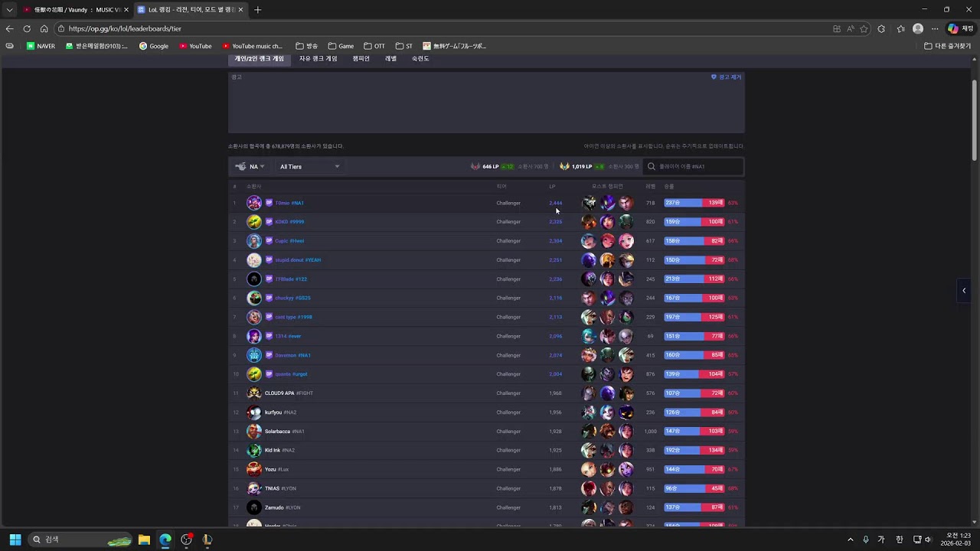The height and width of the screenshot is (551, 980).
Task: Click the magnifier icon in the player search box
Action: pyautogui.click(x=652, y=166)
